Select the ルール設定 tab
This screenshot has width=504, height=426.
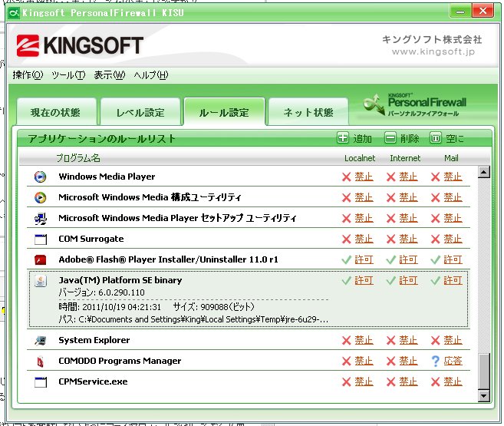coord(224,112)
